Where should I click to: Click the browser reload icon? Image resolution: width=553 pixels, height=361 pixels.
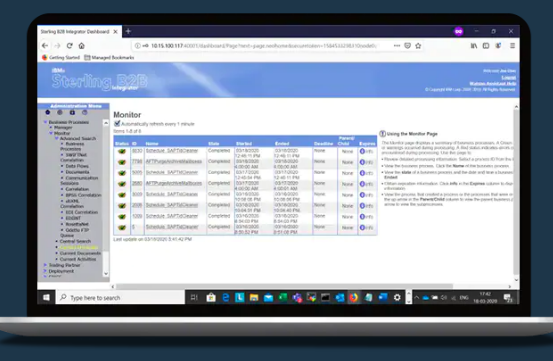[69, 45]
